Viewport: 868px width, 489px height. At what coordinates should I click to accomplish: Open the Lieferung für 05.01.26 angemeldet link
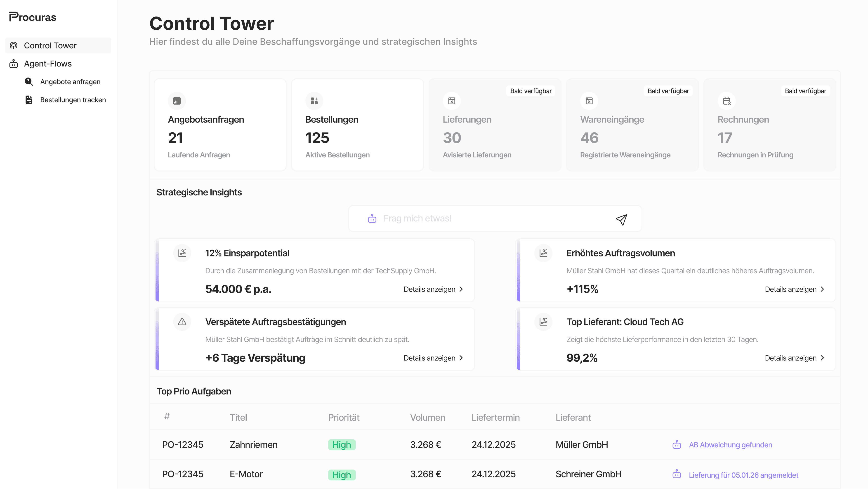point(743,475)
